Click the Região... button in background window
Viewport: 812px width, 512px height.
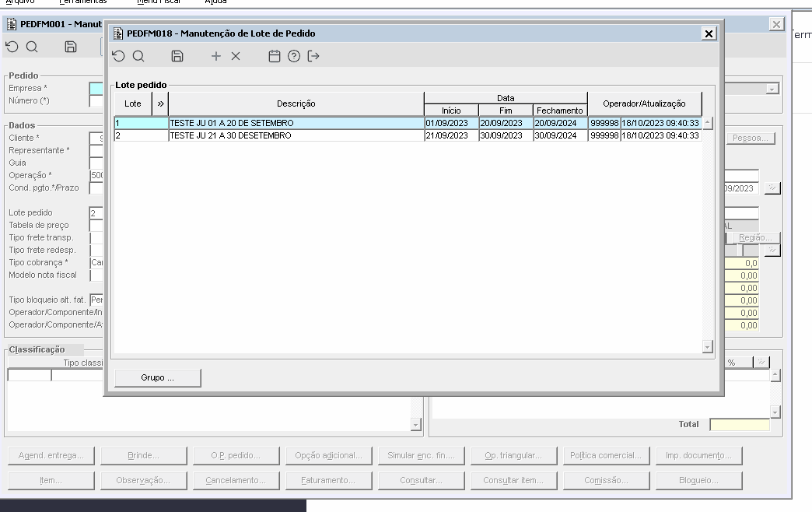(754, 237)
